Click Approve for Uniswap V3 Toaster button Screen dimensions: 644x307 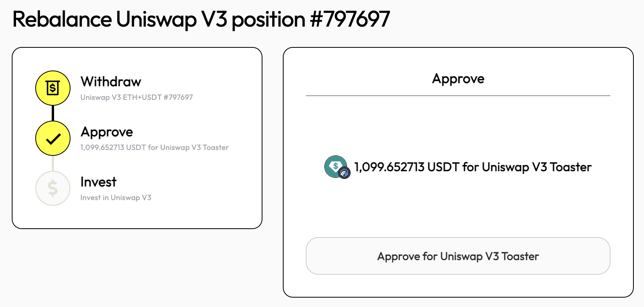pyautogui.click(x=458, y=256)
